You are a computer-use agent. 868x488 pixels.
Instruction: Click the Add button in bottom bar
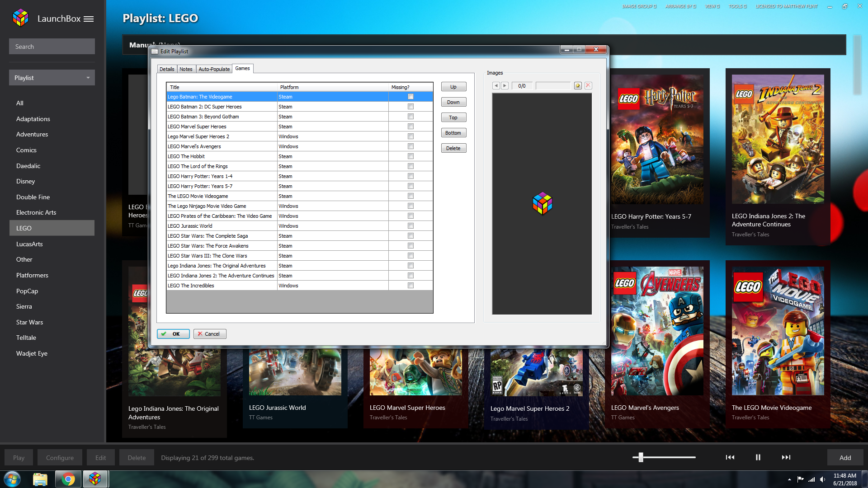845,458
